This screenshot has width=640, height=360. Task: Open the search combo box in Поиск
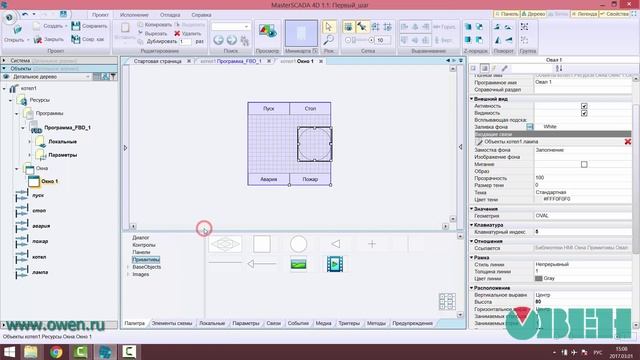point(231,27)
